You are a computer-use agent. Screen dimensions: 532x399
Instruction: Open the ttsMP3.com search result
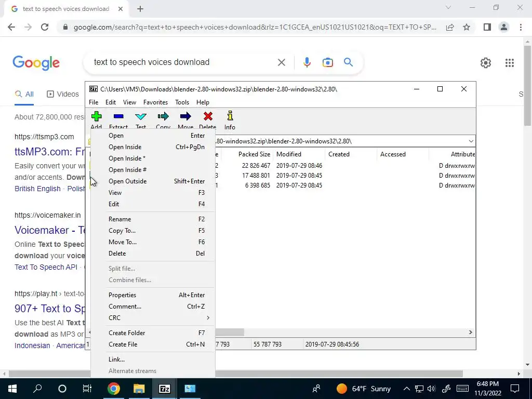point(49,152)
